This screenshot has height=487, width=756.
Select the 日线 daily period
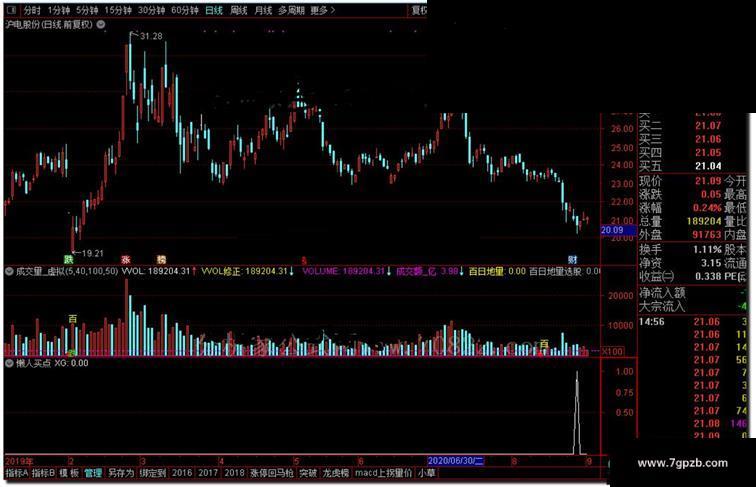point(214,10)
